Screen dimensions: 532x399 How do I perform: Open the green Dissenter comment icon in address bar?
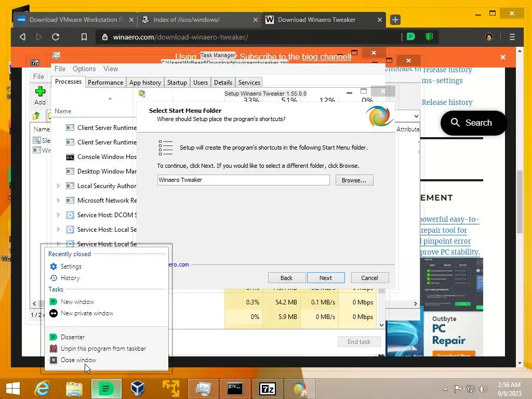click(411, 37)
